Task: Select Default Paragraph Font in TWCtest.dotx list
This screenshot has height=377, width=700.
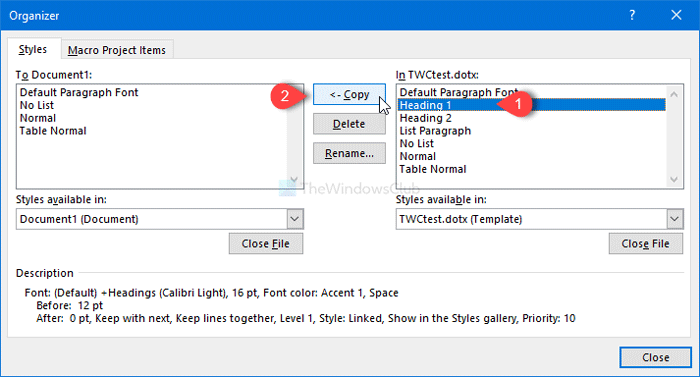Action: (x=458, y=92)
